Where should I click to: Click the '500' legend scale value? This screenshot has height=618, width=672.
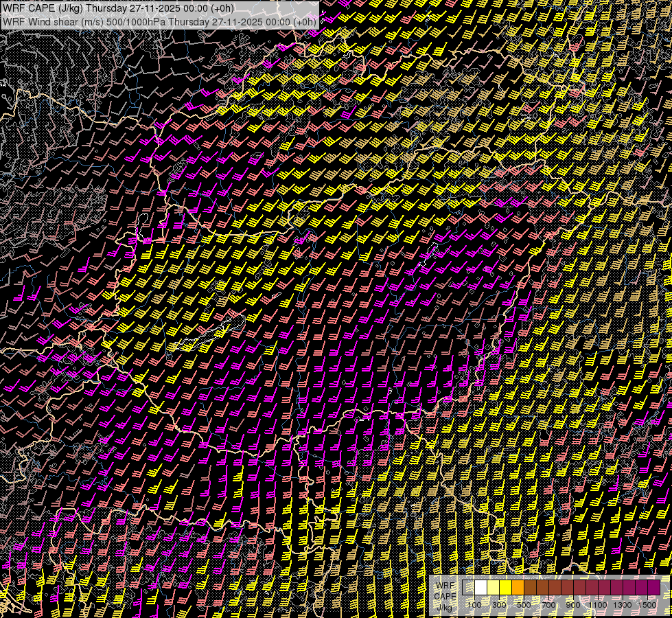pyautogui.click(x=524, y=605)
